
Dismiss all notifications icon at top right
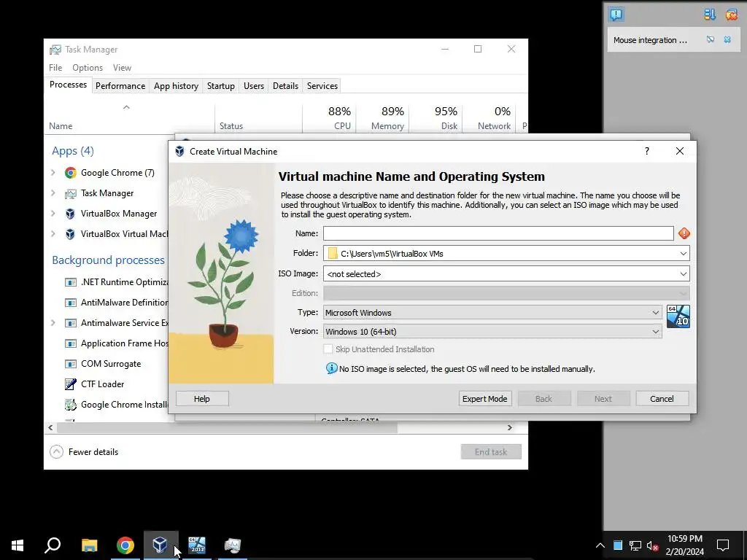(731, 15)
